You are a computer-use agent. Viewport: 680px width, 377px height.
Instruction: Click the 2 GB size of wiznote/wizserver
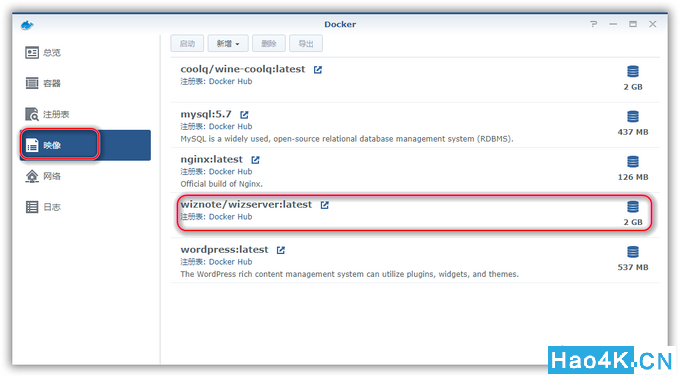click(x=633, y=222)
